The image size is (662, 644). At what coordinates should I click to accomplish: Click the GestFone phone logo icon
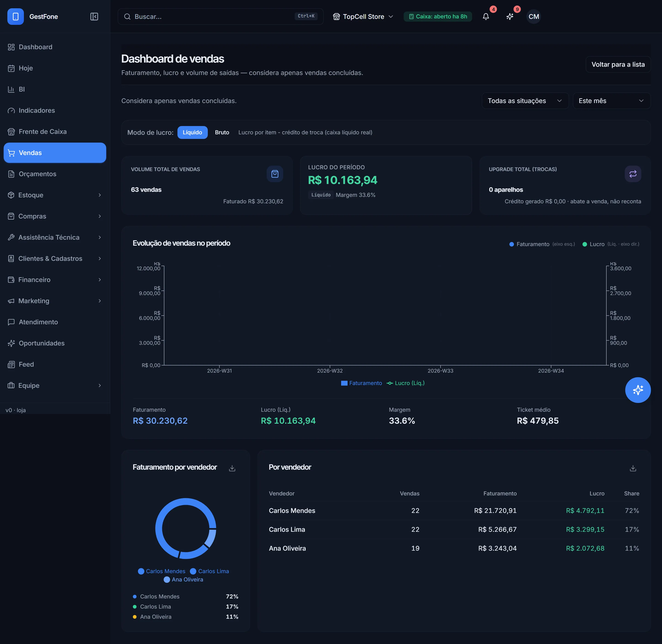16,17
